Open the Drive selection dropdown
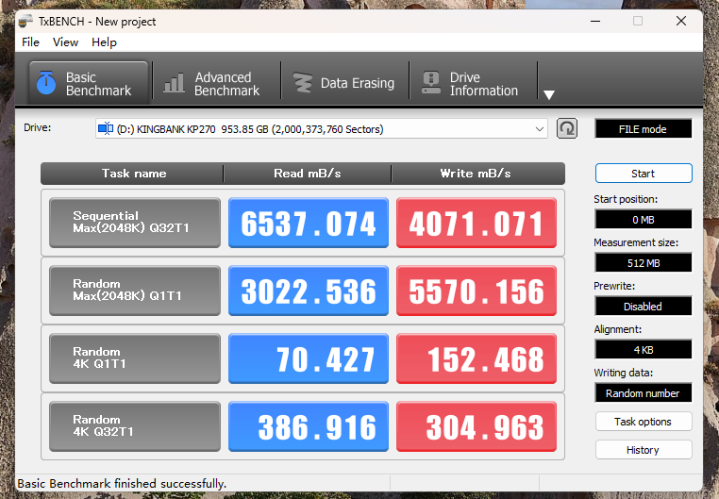 pos(321,129)
